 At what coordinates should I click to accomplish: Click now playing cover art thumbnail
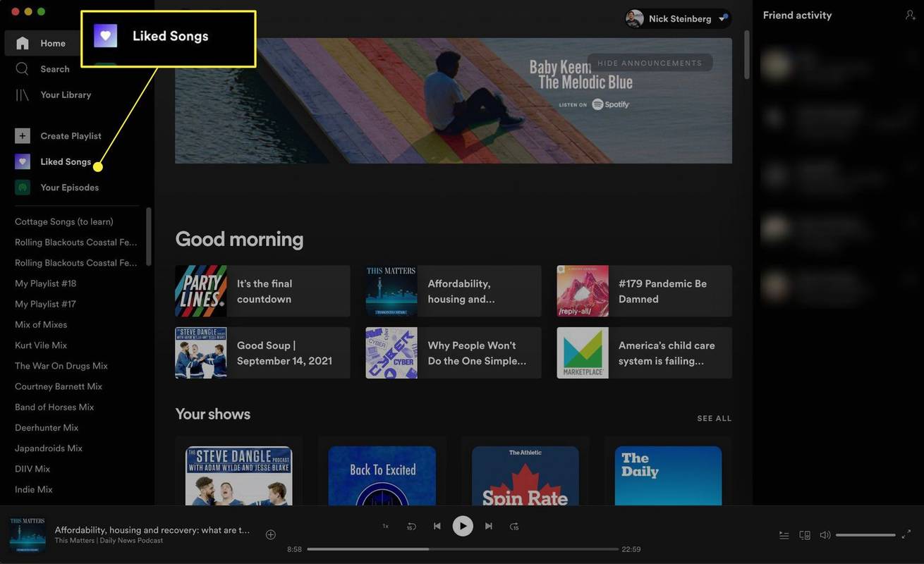click(x=28, y=534)
